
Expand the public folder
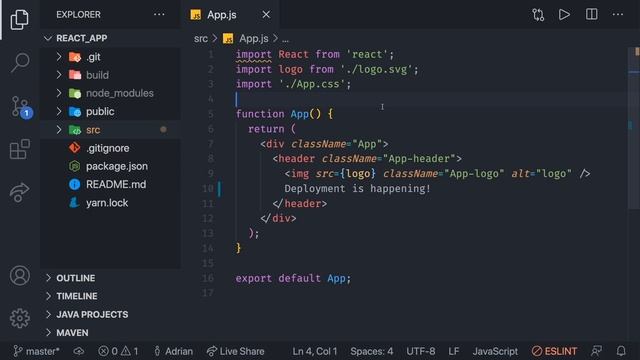[x=59, y=111]
